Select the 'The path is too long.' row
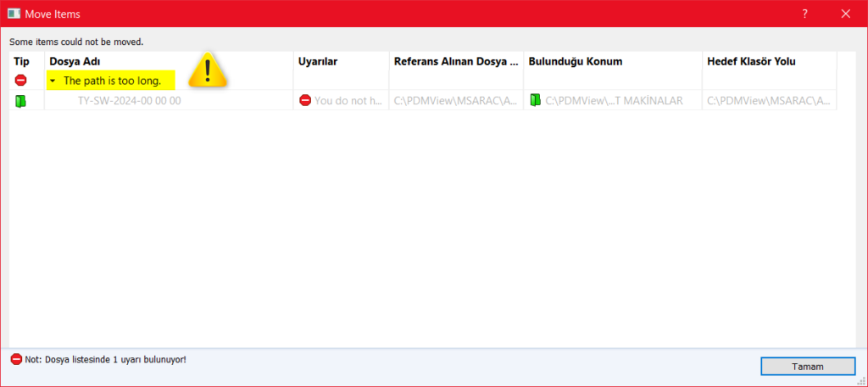This screenshot has width=868, height=387. point(112,81)
